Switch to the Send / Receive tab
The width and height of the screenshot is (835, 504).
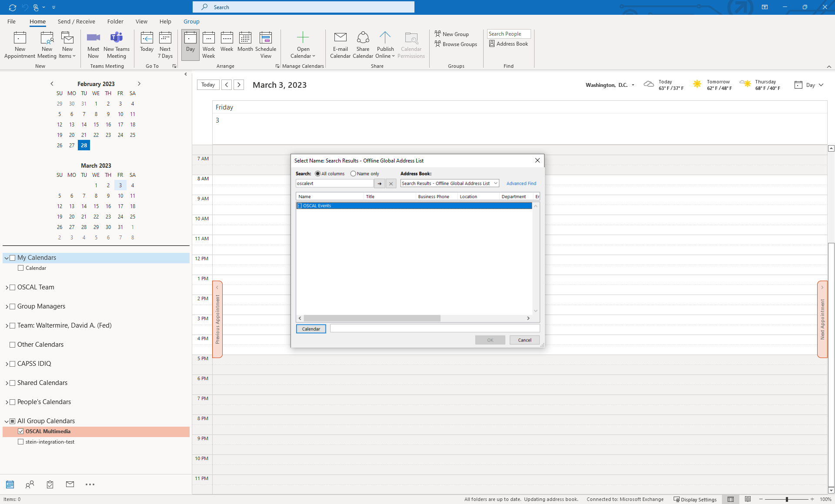(x=76, y=21)
